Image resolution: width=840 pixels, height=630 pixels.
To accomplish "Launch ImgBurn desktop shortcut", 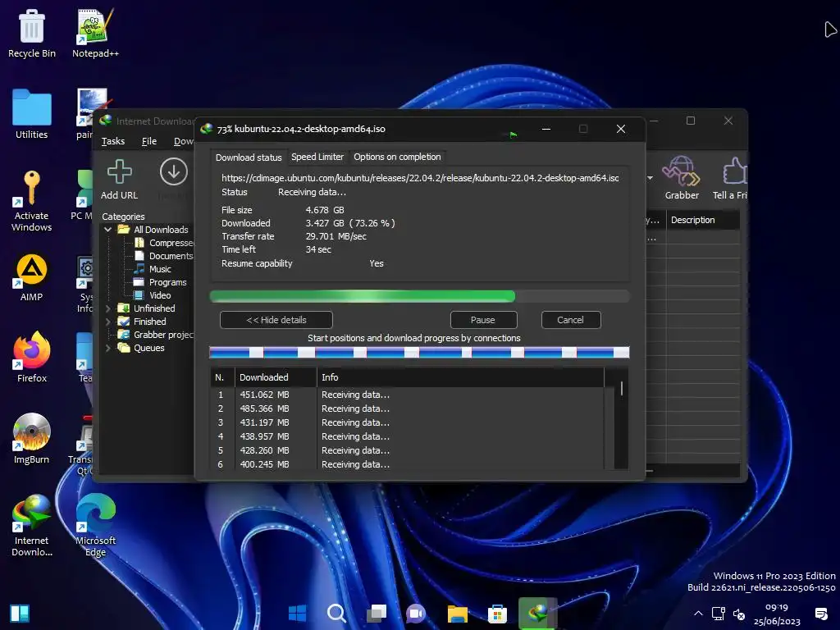I will (32, 440).
